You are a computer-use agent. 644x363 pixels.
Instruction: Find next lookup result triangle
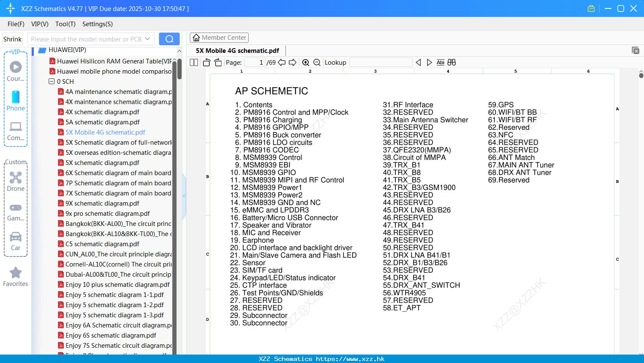(x=429, y=63)
